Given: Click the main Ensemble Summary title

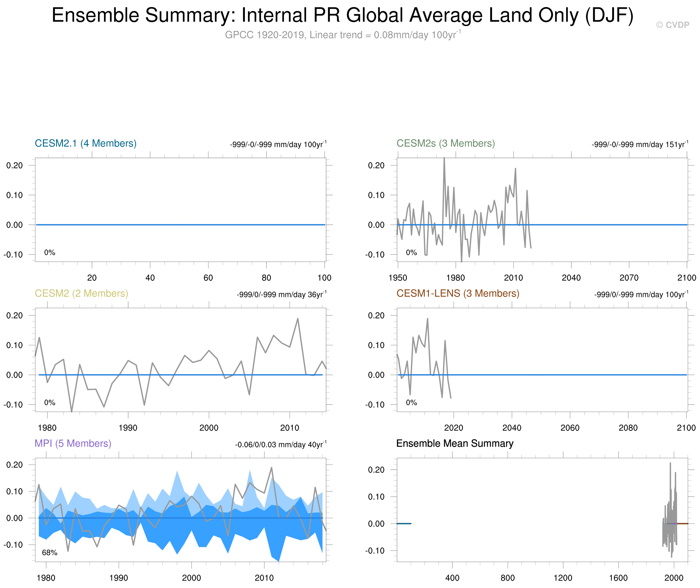Looking at the screenshot, I should (343, 15).
